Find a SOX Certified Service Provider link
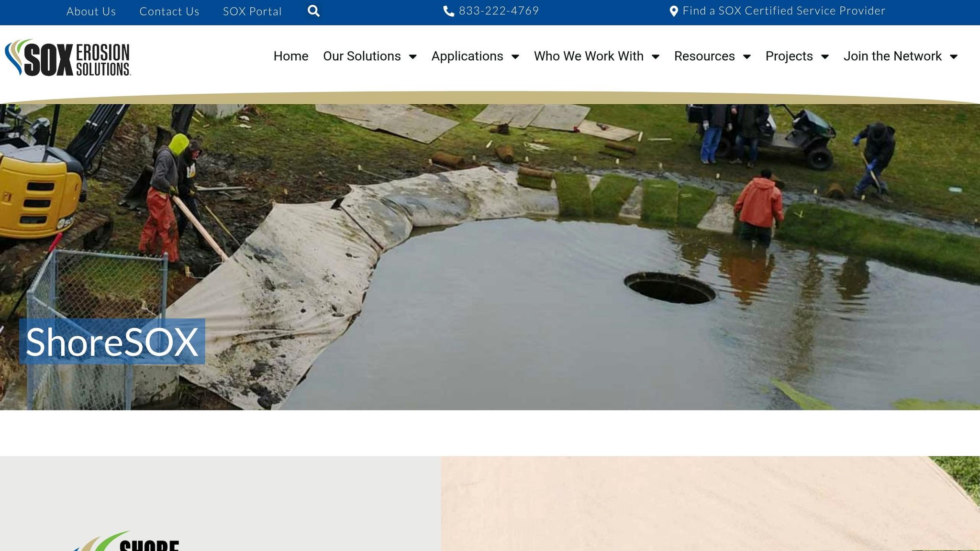Image resolution: width=980 pixels, height=551 pixels. coord(783,11)
